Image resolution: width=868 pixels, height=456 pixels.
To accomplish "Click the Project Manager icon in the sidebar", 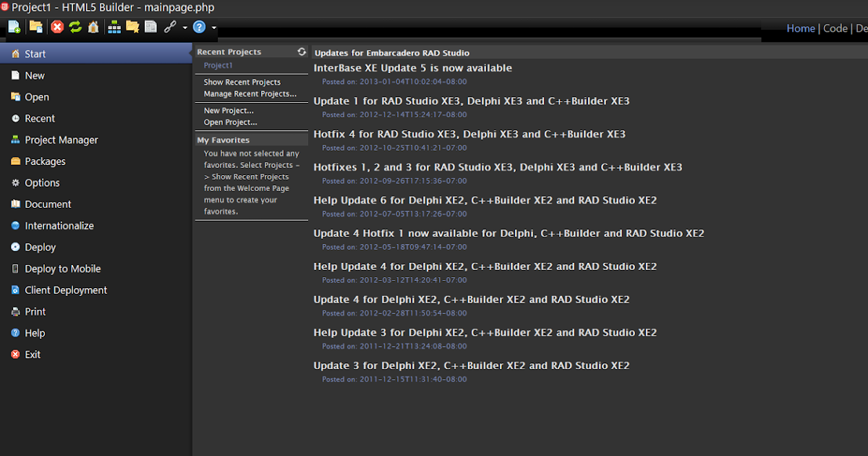I will tap(15, 140).
